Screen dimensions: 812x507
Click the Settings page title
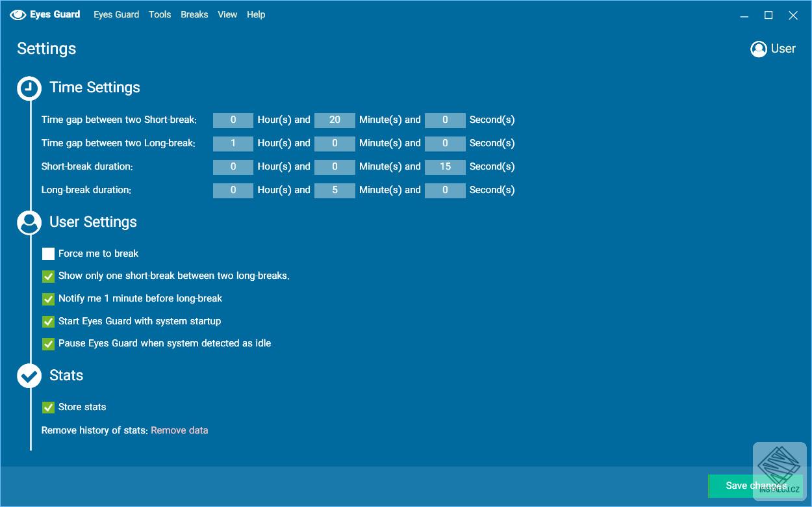47,49
